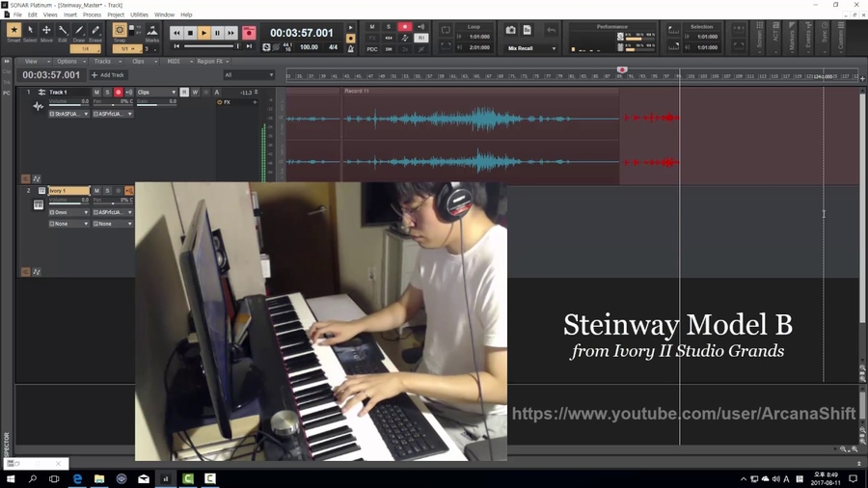Select the Smart tool star icon
The width and height of the screenshot is (868, 488).
click(x=14, y=31)
